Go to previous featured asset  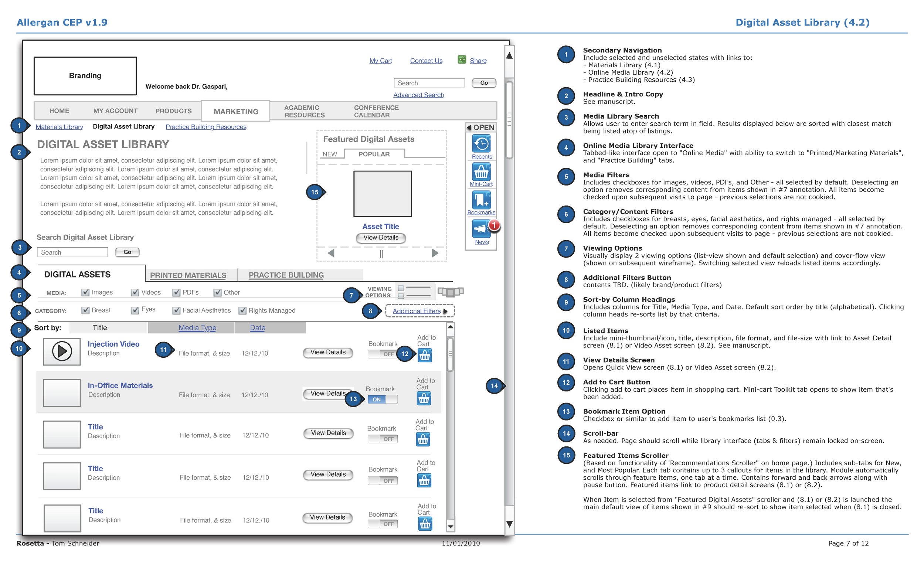[331, 253]
